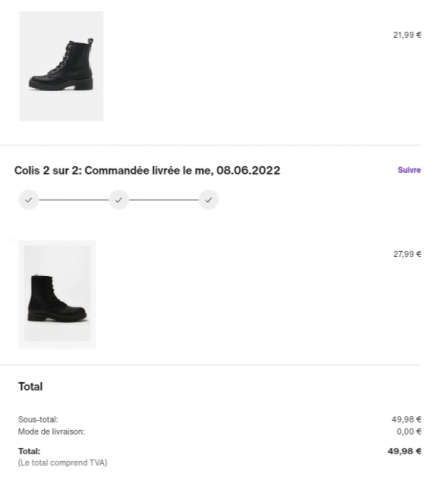
Task: Click the delivery date 08.06.2022 text
Action: pyautogui.click(x=248, y=170)
